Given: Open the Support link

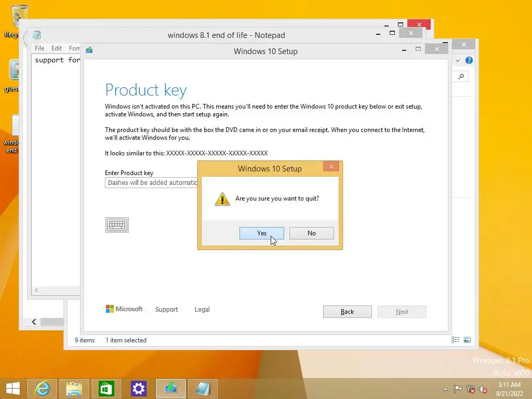Looking at the screenshot, I should 167,310.
